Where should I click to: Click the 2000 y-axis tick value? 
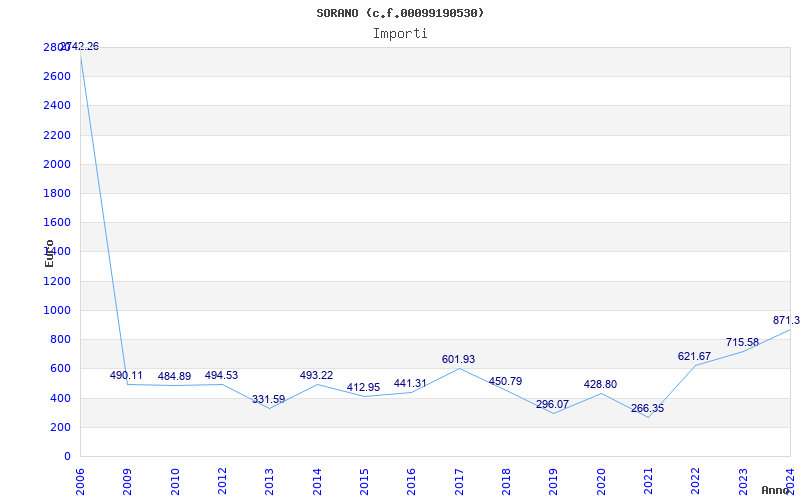tap(57, 164)
